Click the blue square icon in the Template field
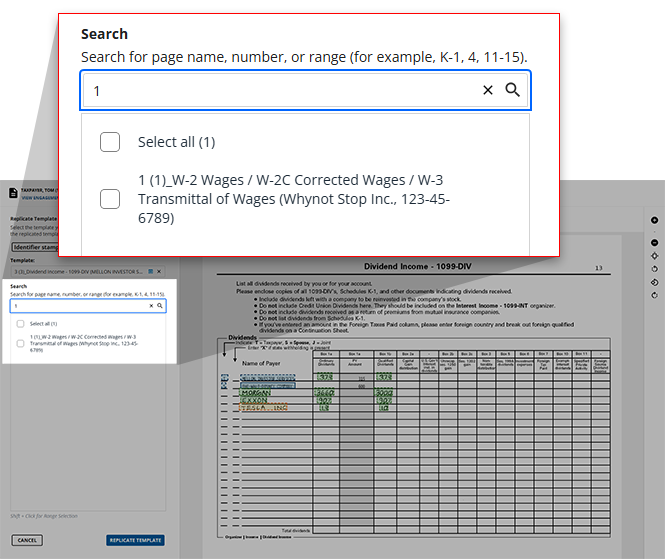This screenshot has width=665, height=559. click(151, 271)
